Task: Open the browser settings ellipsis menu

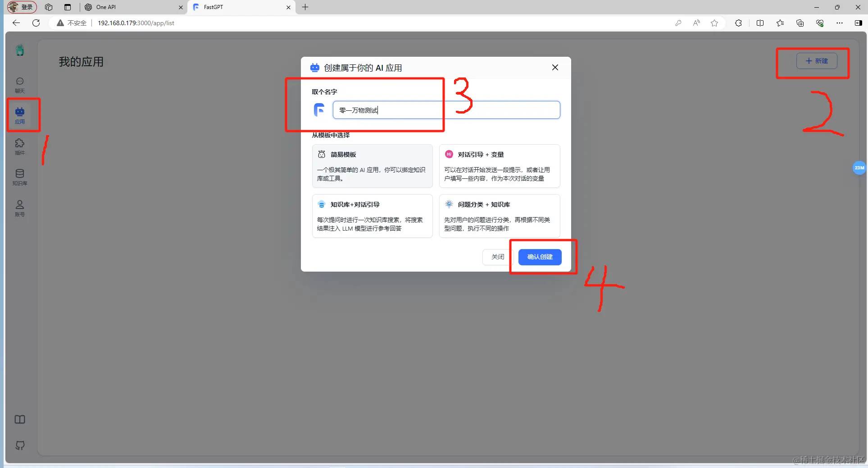Action: [839, 23]
